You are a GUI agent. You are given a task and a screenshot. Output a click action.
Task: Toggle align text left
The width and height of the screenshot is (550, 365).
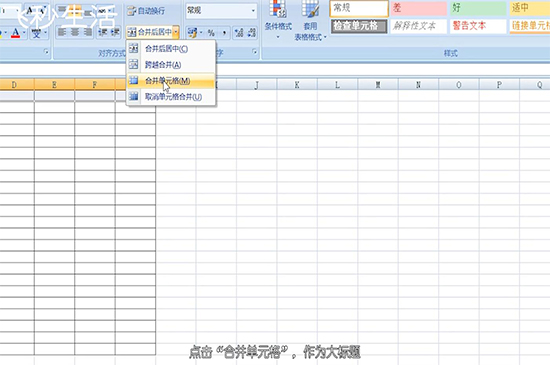62,33
